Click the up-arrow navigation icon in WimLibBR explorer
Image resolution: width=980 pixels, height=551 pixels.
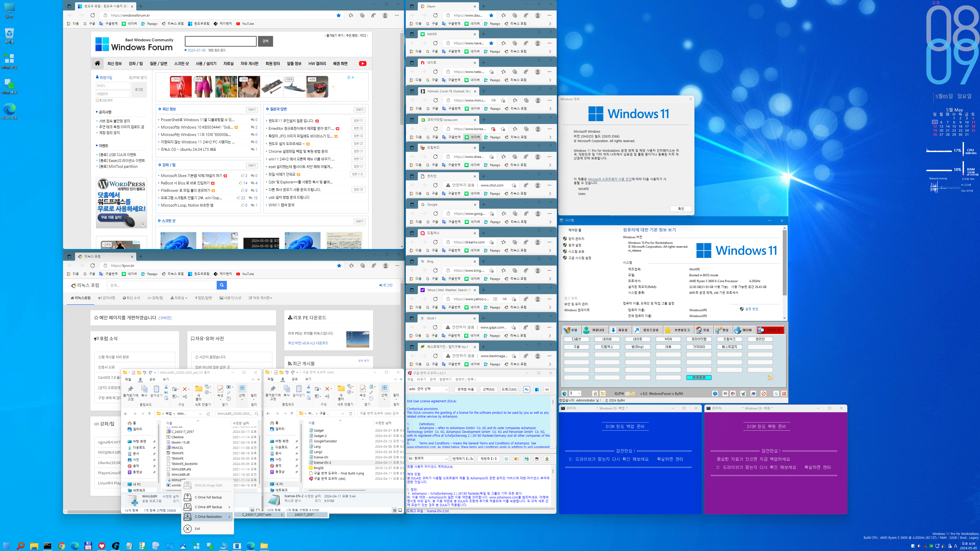(x=150, y=413)
